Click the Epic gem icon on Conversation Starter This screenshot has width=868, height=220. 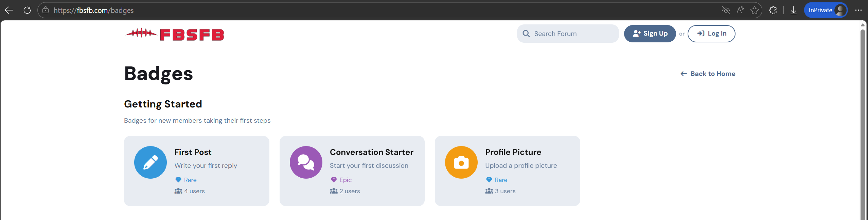point(334,180)
